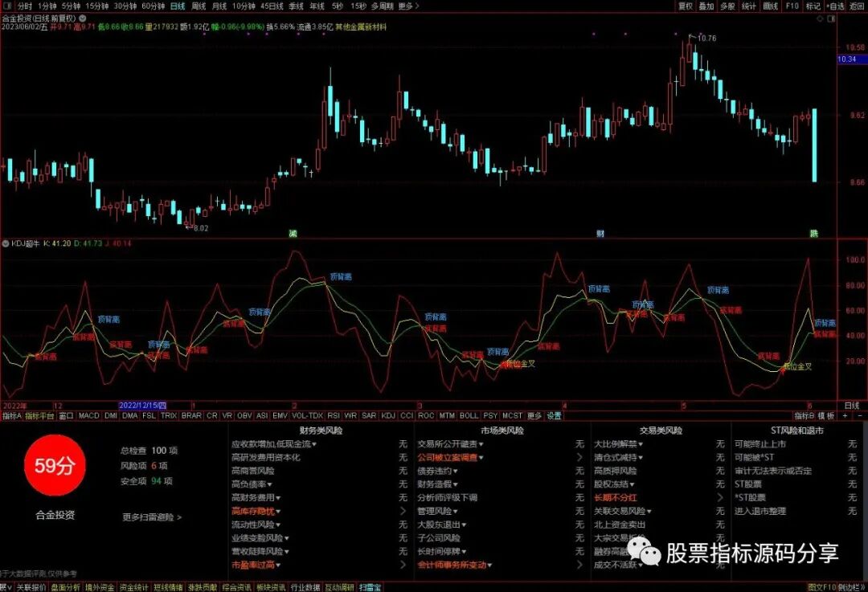Expand 高库存隐忧 risk item

click(x=256, y=511)
